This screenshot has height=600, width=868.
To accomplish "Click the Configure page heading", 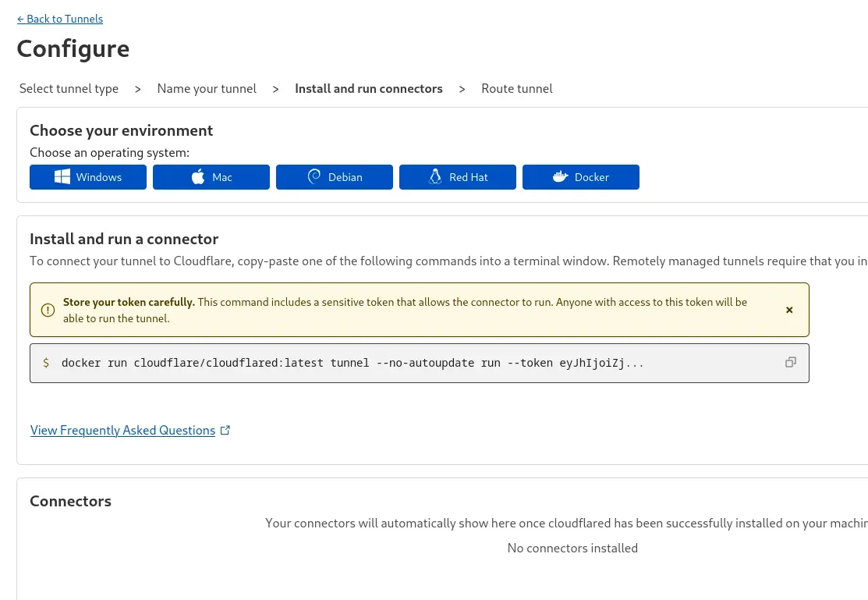I will 73,48.
